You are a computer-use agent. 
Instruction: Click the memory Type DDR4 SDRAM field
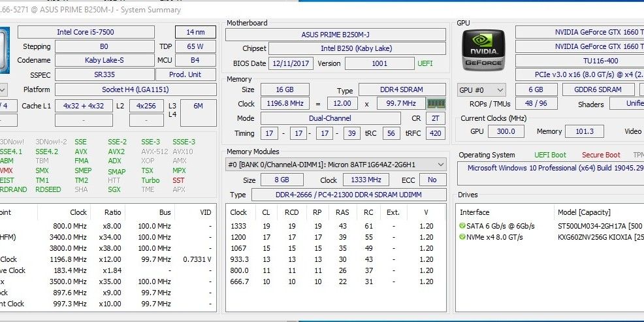pyautogui.click(x=402, y=89)
